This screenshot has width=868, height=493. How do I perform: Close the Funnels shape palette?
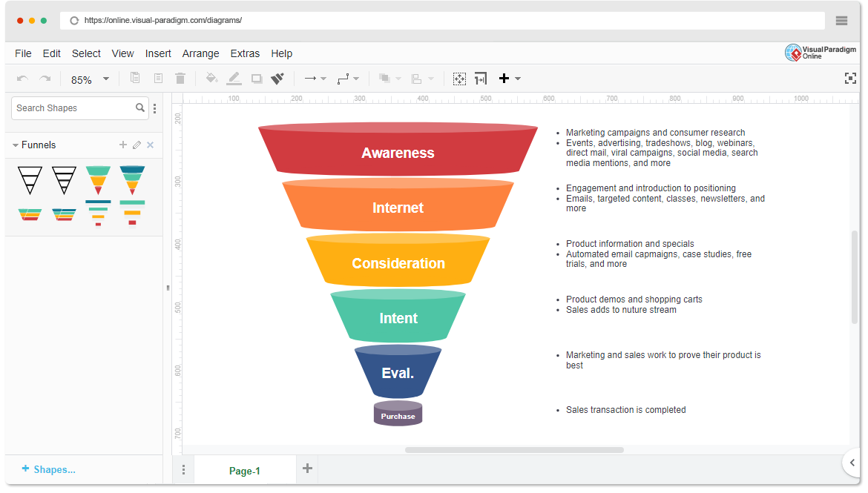[150, 145]
